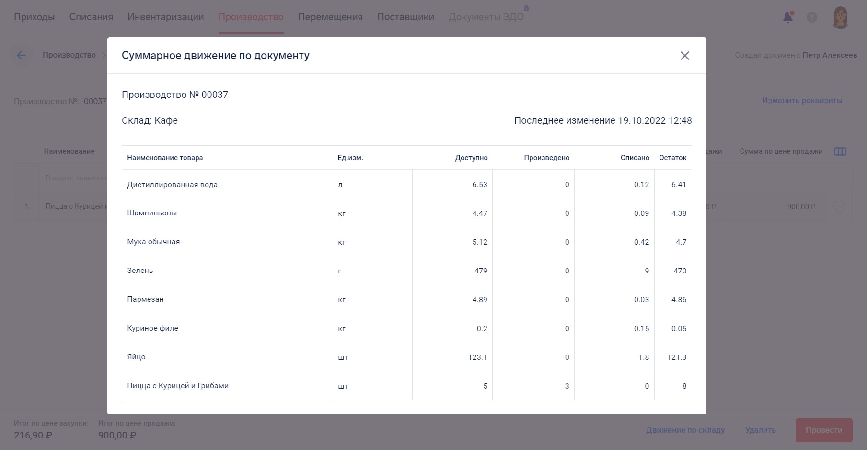The height and width of the screenshot is (450, 868).
Task: Click the Изменить реквизиты link
Action: click(x=802, y=101)
